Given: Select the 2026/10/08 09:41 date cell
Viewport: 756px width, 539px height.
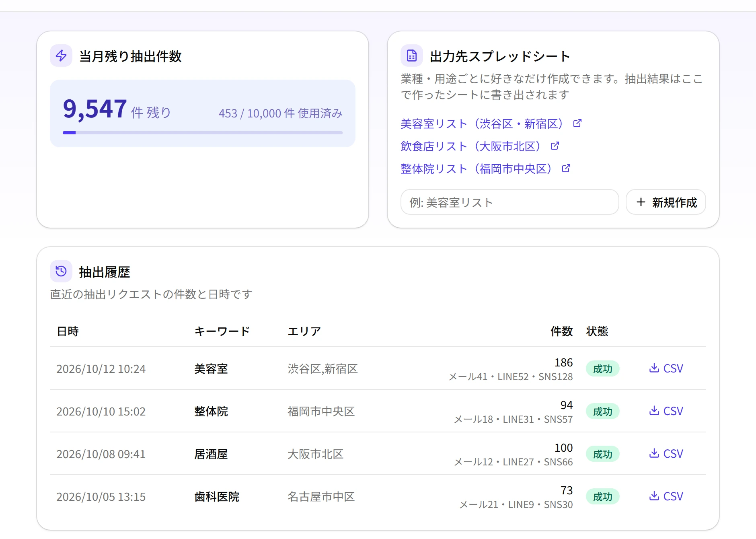Looking at the screenshot, I should tap(101, 454).
